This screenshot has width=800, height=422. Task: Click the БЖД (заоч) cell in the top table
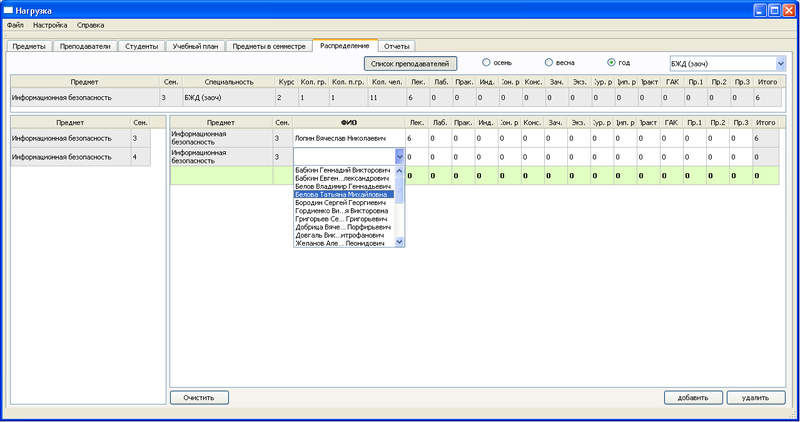pos(229,97)
